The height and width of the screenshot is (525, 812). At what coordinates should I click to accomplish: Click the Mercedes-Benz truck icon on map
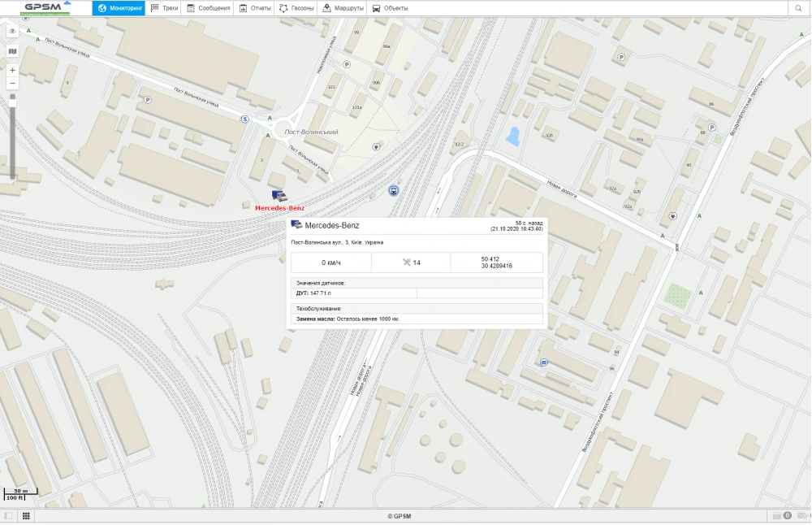[279, 196]
